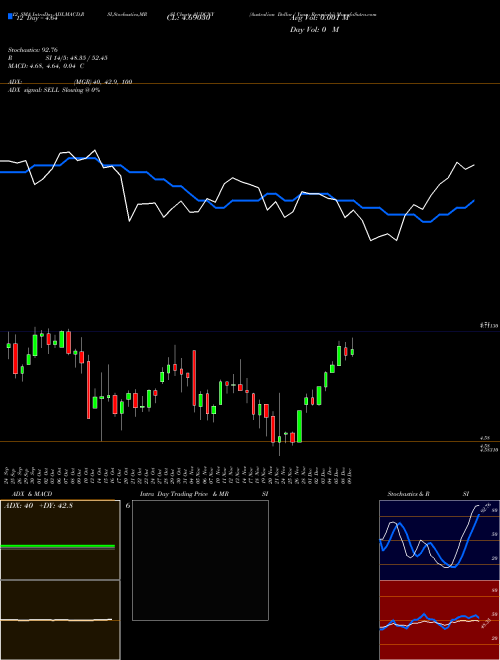
Task: Click the blue 12 SMA legend square
Action: pyautogui.click(x=10, y=16)
